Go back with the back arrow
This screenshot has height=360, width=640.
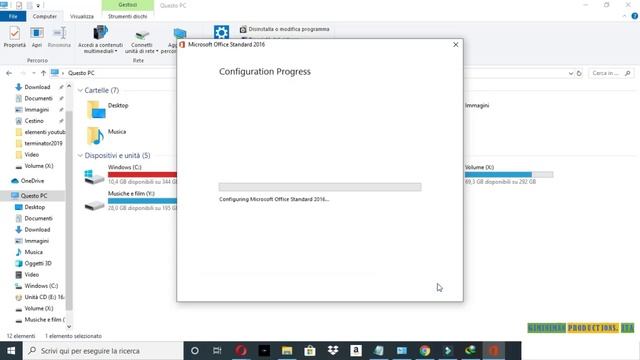9,73
